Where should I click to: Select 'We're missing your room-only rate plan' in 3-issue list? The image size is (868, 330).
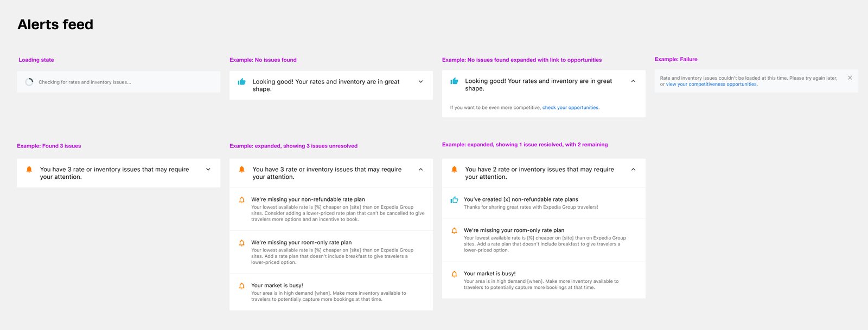[301, 243]
